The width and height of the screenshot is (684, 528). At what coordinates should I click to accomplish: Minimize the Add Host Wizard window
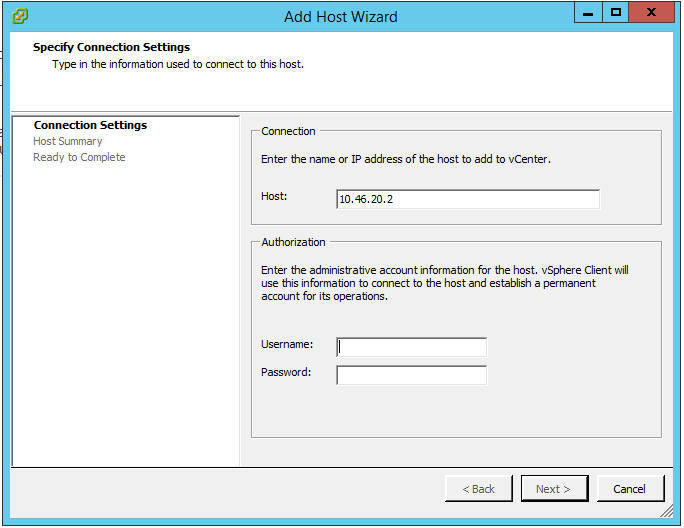click(590, 13)
